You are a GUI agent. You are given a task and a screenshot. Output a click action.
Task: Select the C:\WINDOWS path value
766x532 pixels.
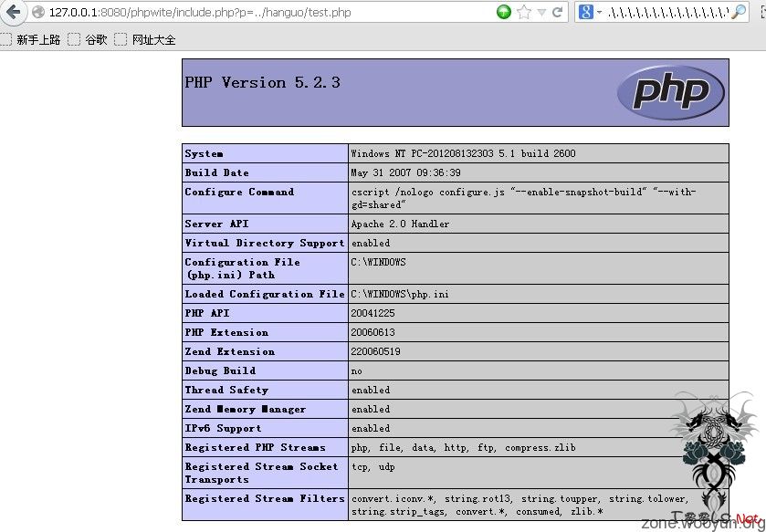point(378,262)
